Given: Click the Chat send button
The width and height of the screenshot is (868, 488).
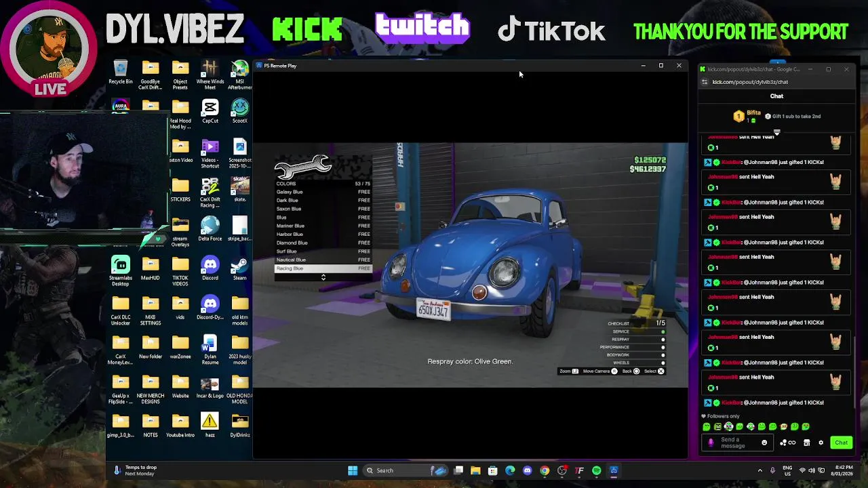Looking at the screenshot, I should tap(841, 443).
